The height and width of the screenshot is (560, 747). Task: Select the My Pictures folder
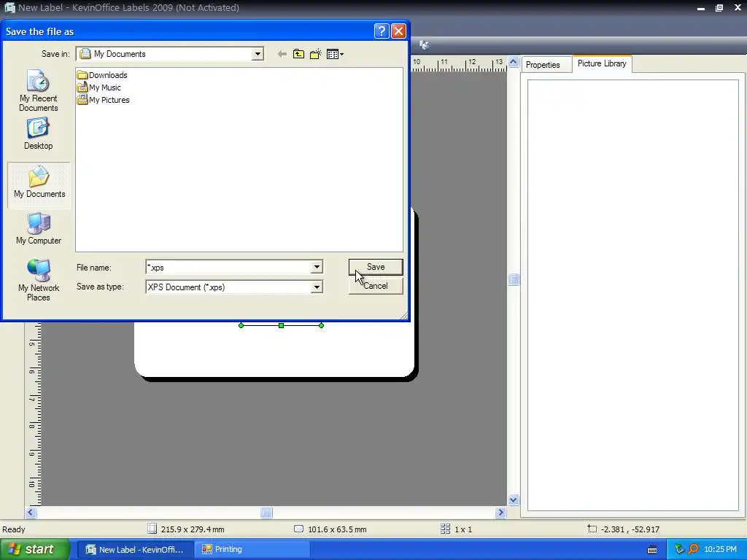pos(104,100)
